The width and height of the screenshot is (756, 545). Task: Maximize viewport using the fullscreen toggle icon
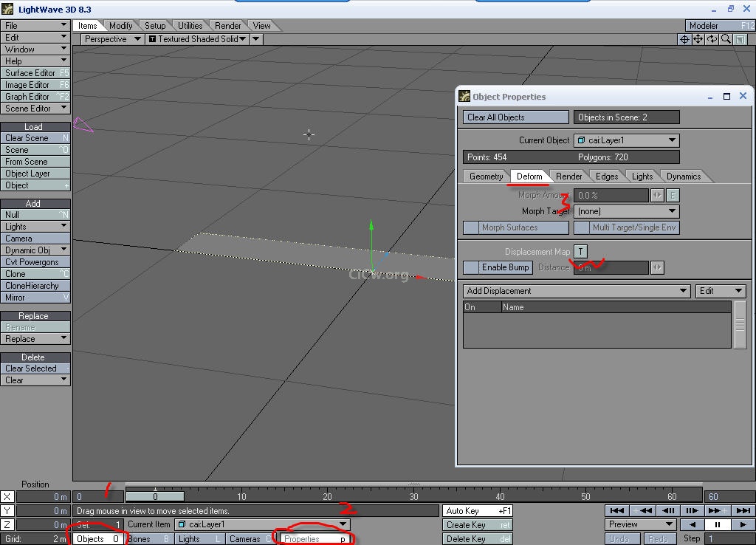(x=740, y=39)
